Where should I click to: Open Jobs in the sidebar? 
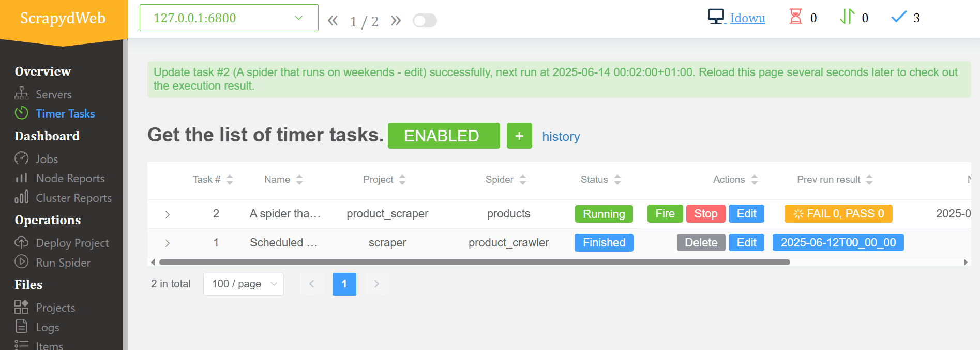[47, 159]
